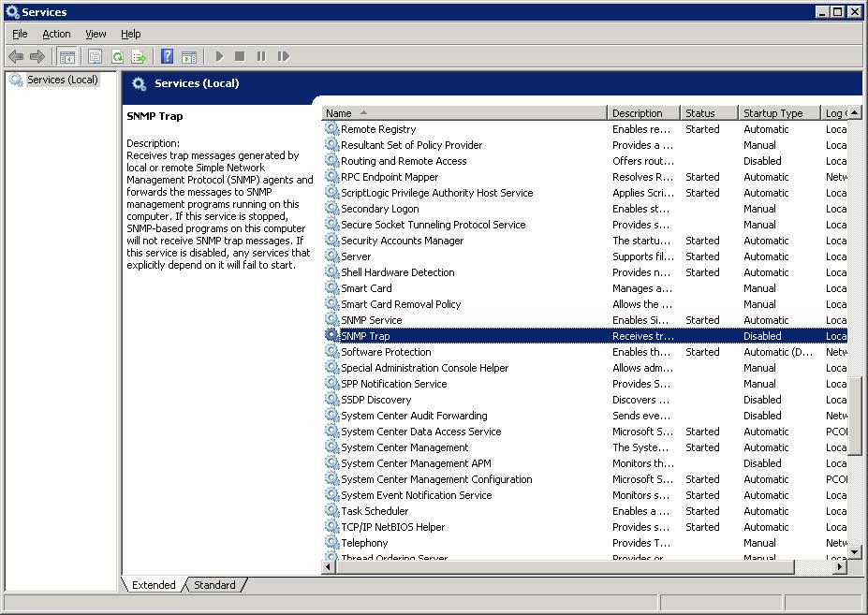This screenshot has height=615, width=868.
Task: Click the Show/Hide Action Pane icon
Action: coord(188,57)
